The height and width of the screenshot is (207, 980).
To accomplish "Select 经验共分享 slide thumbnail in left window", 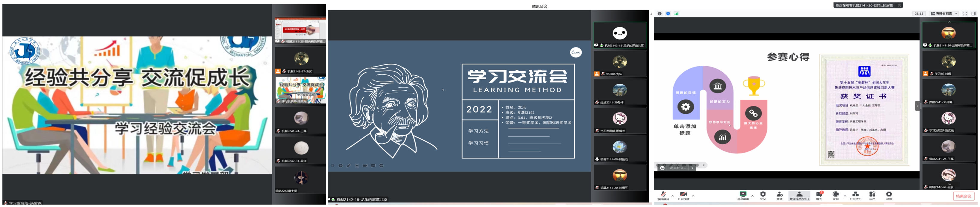I will 300,91.
